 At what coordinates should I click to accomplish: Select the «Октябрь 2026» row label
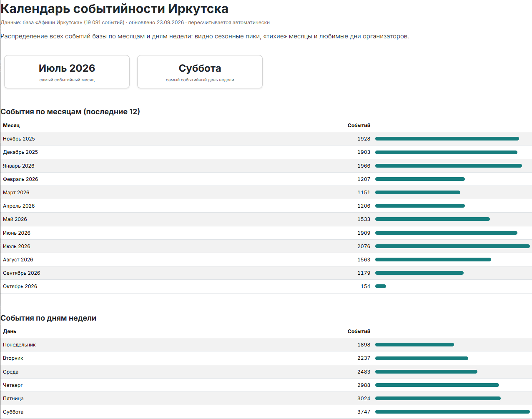tap(20, 286)
